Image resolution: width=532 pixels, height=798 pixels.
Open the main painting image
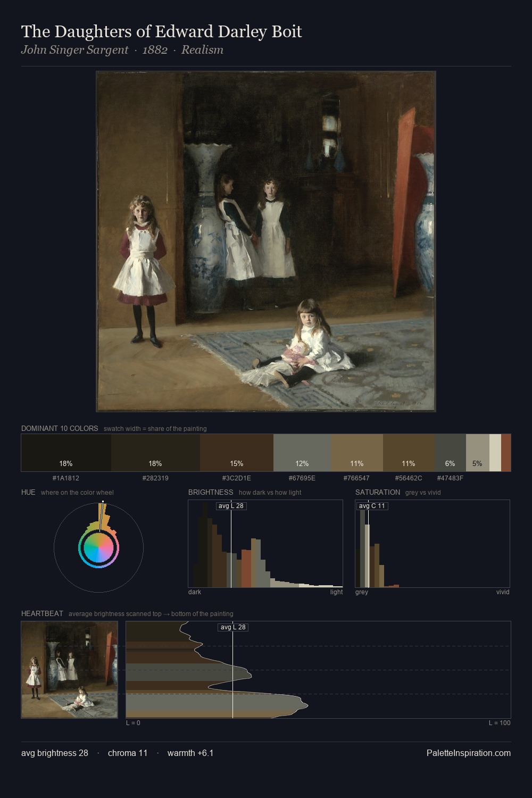[266, 242]
